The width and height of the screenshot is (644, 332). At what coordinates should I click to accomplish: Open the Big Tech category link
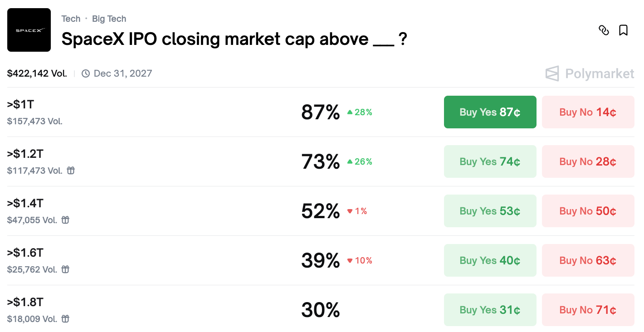[x=109, y=19]
